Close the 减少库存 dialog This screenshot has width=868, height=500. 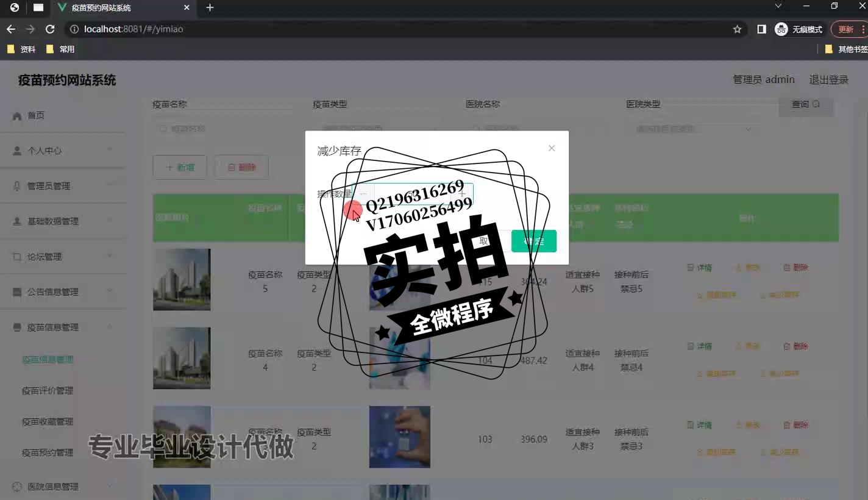[x=552, y=148]
